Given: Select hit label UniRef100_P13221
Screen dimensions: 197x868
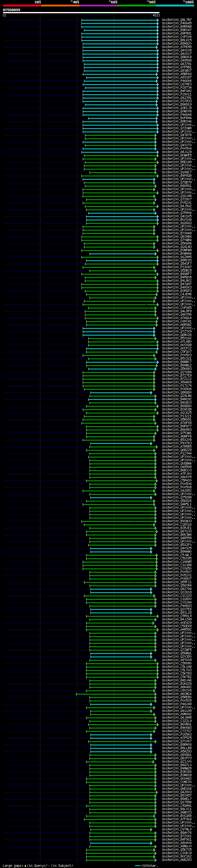Looking at the screenshot, I should pos(177,416).
